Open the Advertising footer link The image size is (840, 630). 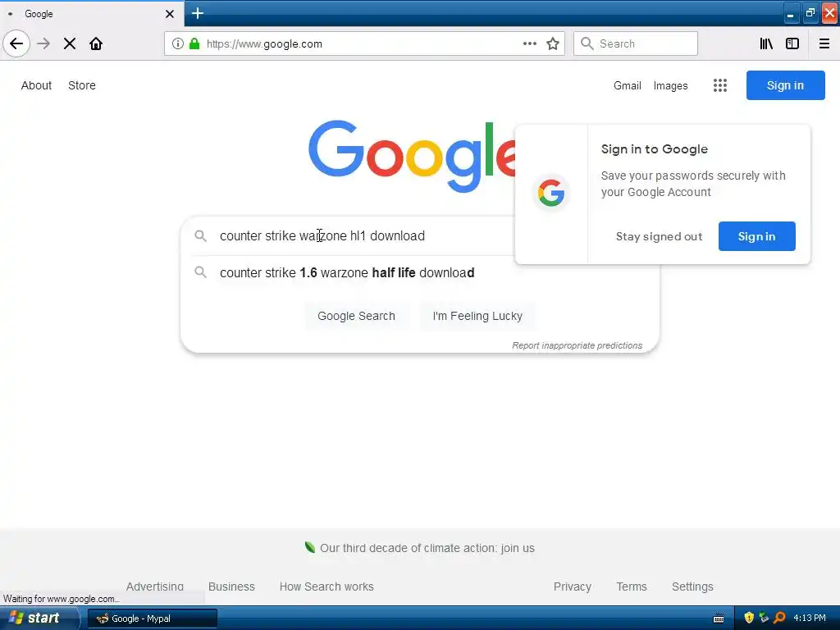155,586
